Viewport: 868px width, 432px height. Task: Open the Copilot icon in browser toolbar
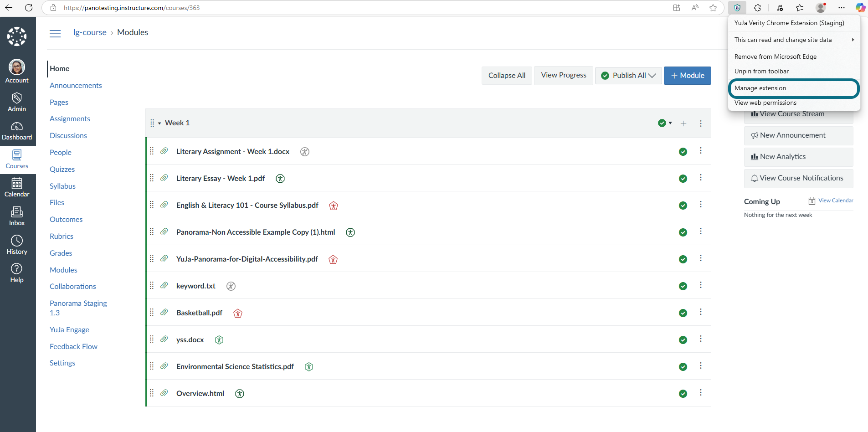860,8
